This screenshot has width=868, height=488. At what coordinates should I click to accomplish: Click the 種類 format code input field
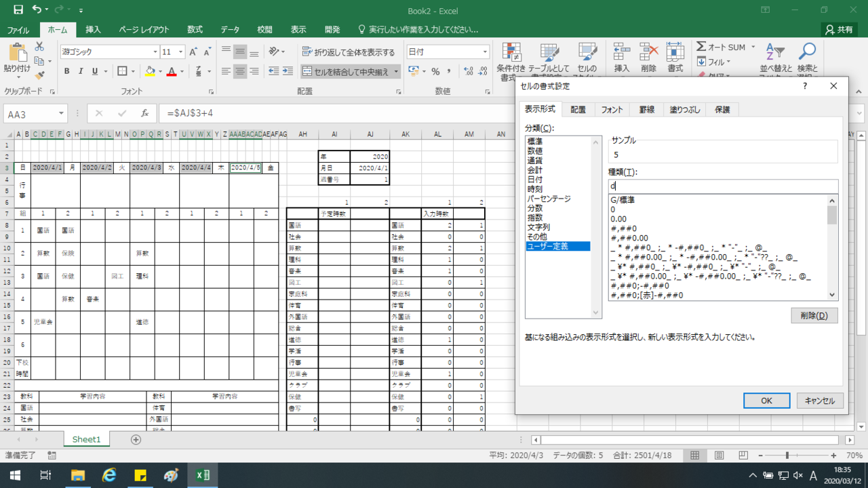click(723, 186)
